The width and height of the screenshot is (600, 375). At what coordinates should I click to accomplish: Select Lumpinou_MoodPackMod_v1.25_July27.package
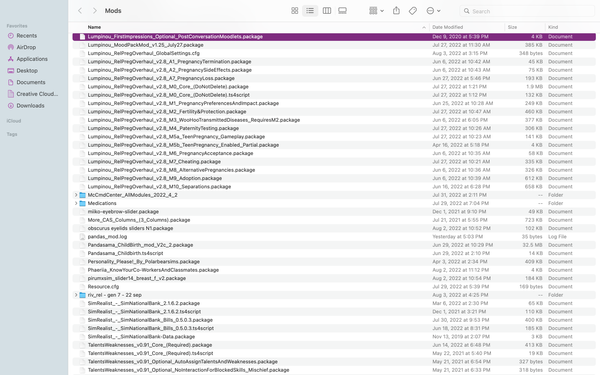(334, 45)
